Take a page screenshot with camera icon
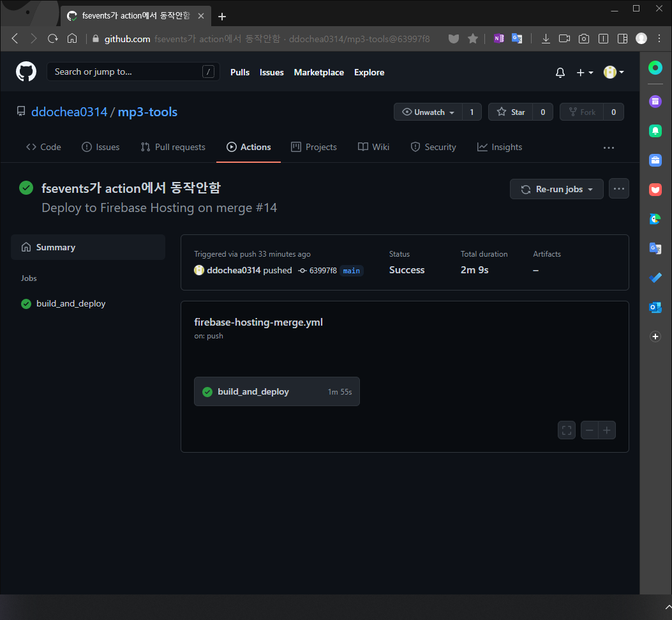This screenshot has height=620, width=672. coord(584,38)
